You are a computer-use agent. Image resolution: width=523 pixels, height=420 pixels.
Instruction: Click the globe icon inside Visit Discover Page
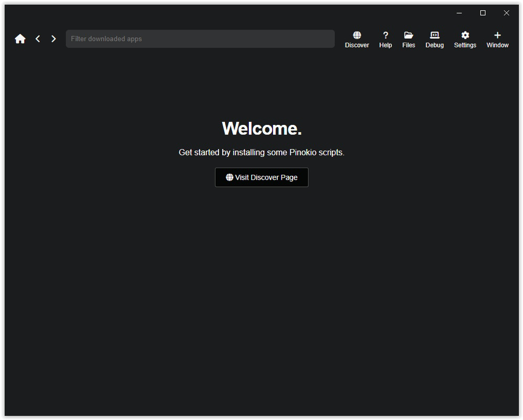tap(229, 177)
